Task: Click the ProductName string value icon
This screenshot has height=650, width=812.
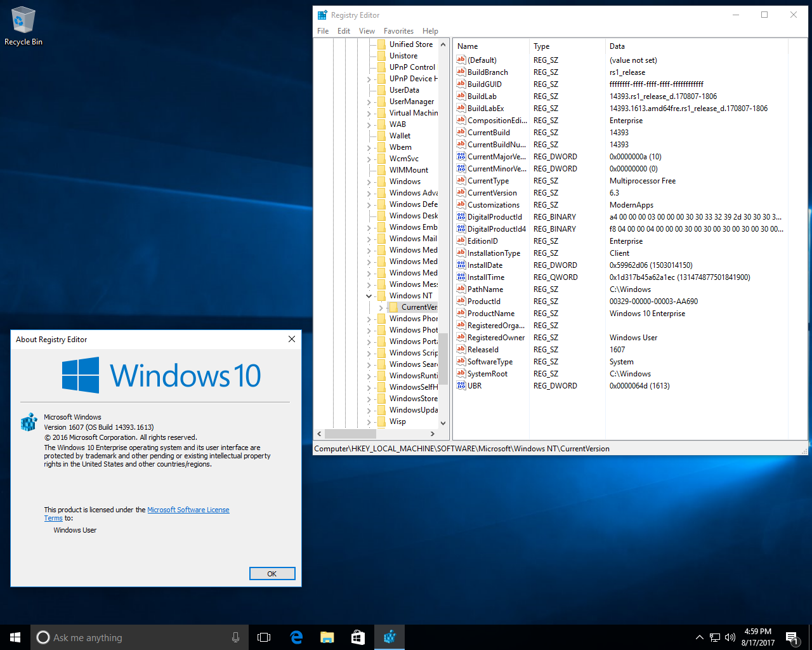Action: click(461, 313)
